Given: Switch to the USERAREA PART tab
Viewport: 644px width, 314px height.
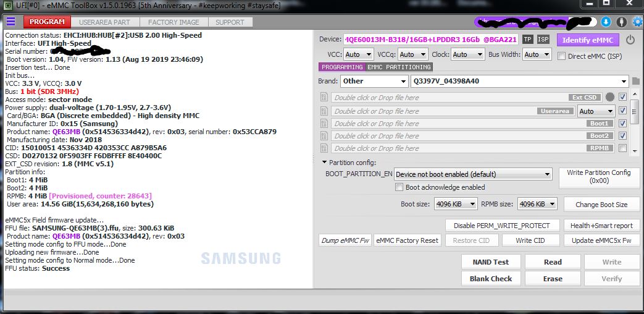Looking at the screenshot, I should 104,22.
